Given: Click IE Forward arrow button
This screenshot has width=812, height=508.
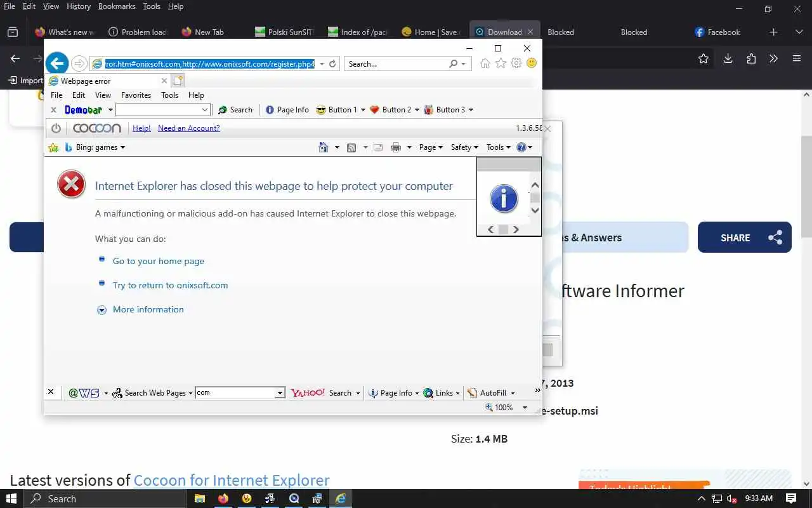Looking at the screenshot, I should pos(79,63).
